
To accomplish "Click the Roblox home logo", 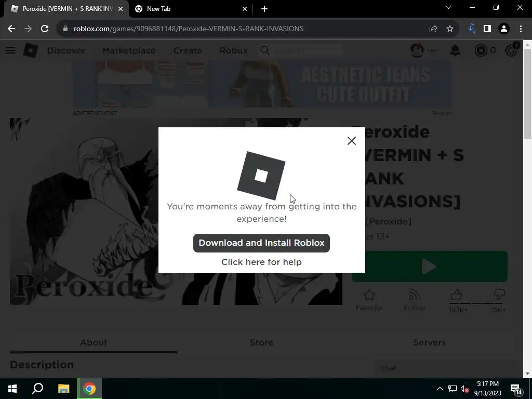I will 31,50.
